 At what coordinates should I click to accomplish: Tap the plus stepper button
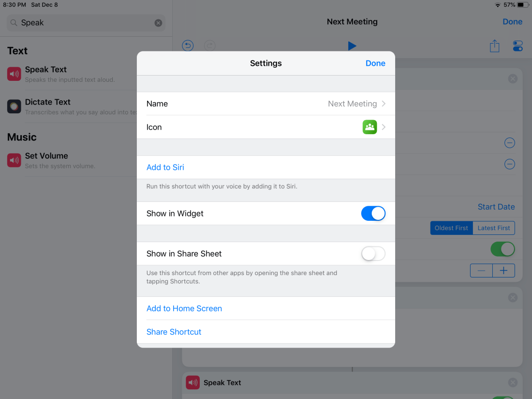pyautogui.click(x=503, y=271)
